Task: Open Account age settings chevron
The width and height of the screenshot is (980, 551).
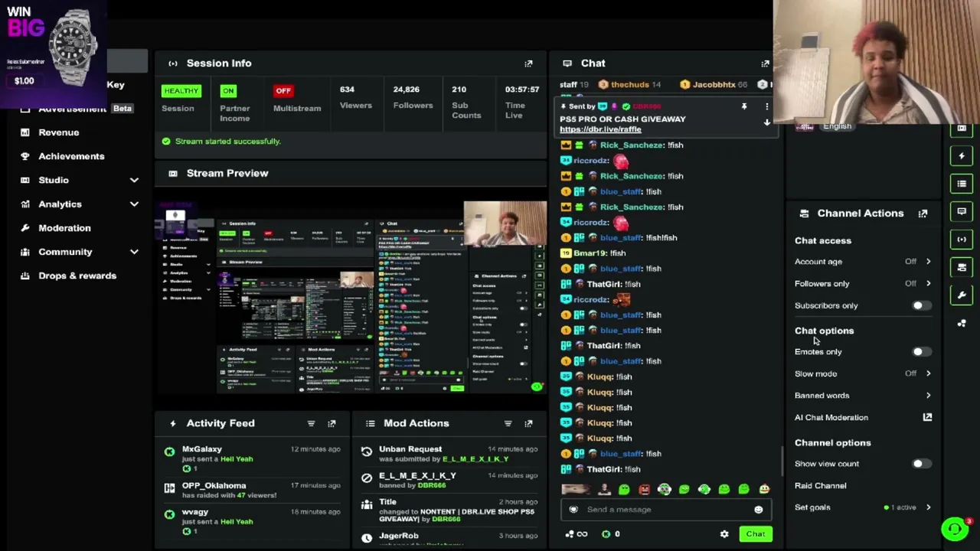Action: [x=928, y=262]
